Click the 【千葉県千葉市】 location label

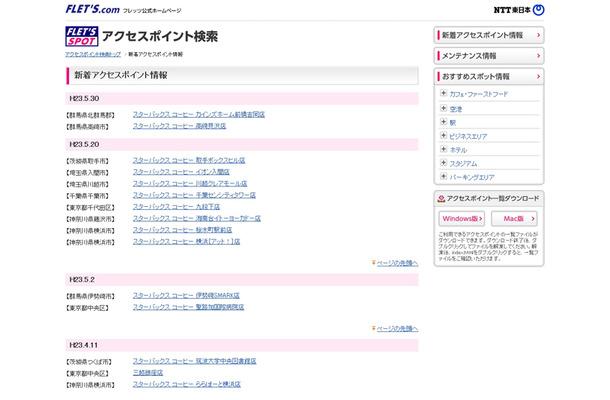pyautogui.click(x=88, y=196)
